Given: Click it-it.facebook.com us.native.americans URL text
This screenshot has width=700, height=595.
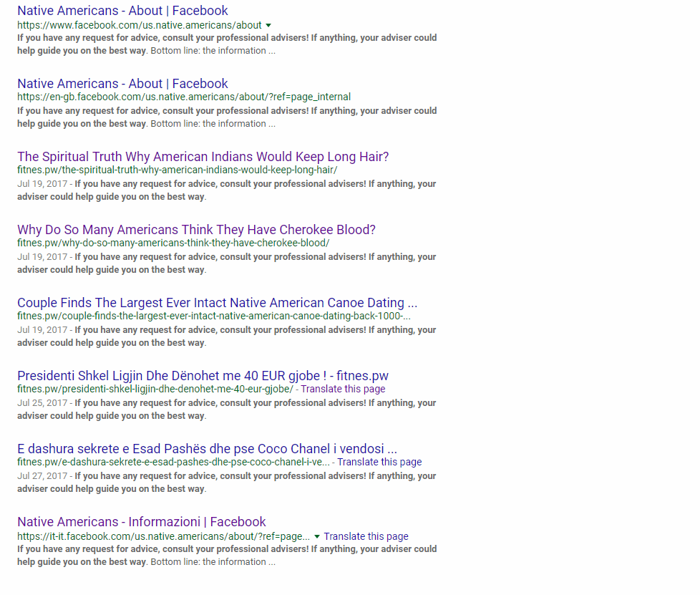Looking at the screenshot, I should (x=163, y=536).
